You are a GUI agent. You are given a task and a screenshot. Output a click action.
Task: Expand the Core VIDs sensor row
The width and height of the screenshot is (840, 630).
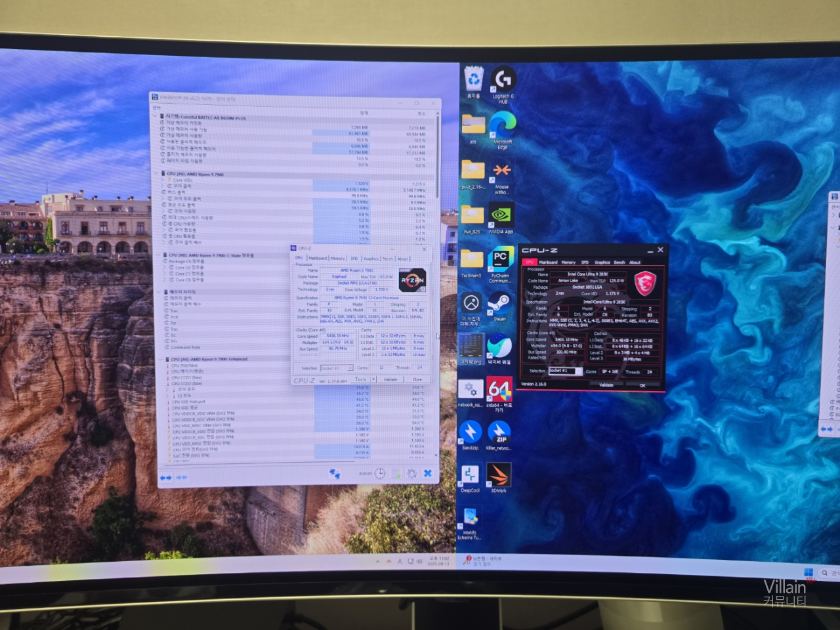163,180
